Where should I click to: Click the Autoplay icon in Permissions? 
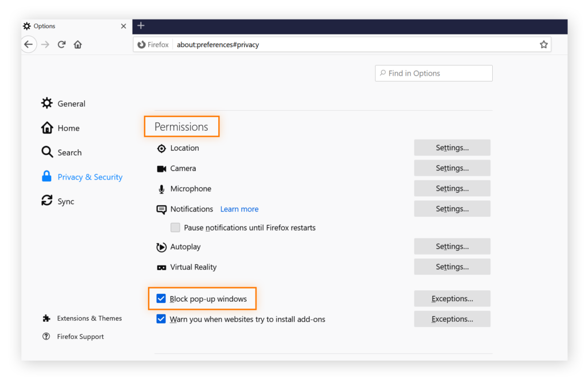tap(161, 247)
